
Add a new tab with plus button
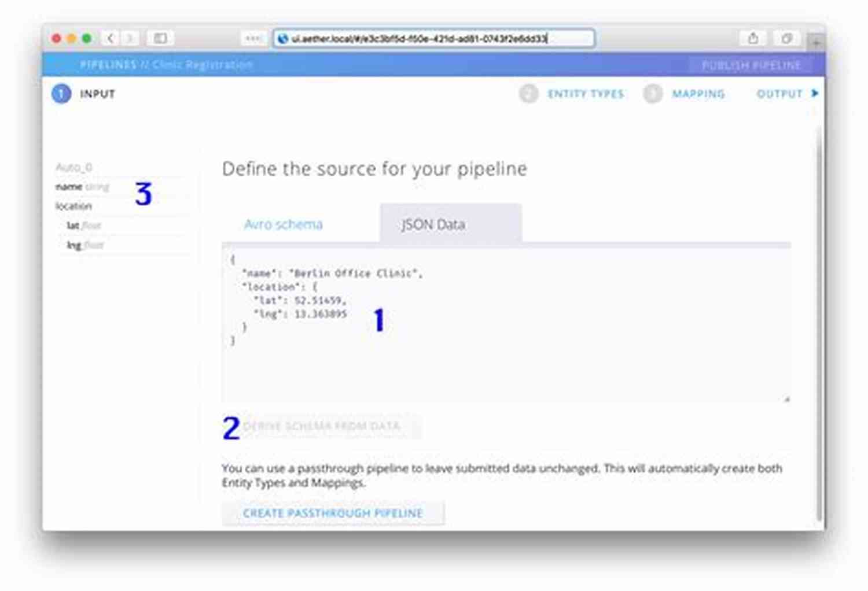point(816,42)
